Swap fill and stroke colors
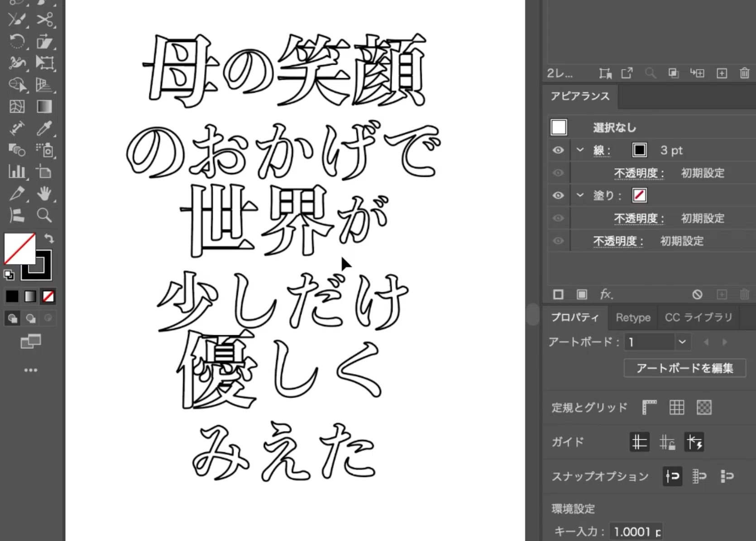 pos(49,238)
